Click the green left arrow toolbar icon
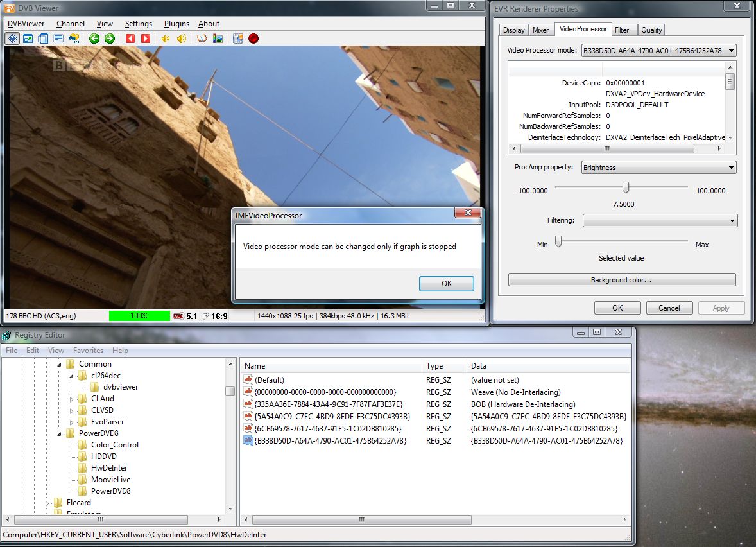 click(94, 39)
